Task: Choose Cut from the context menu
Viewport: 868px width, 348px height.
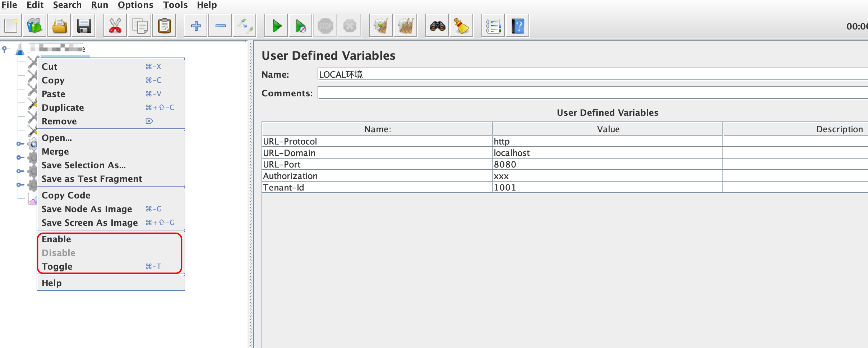Action: click(111, 67)
